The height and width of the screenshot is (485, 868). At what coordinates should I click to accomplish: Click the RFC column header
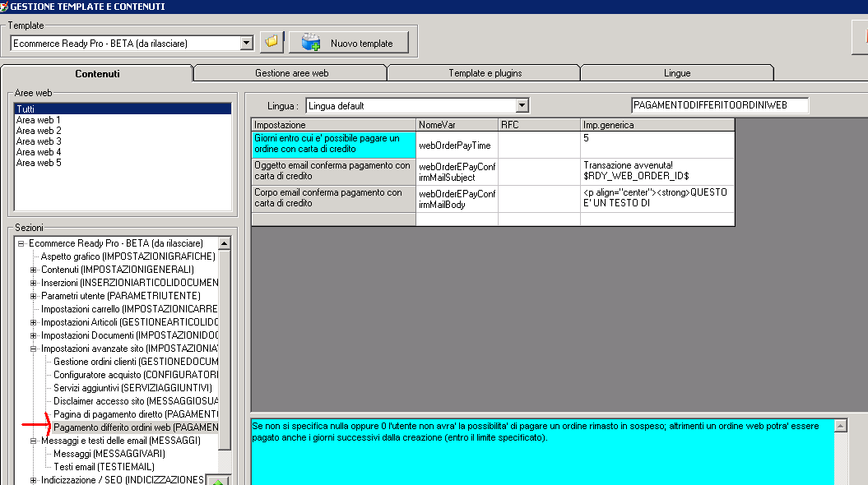[x=539, y=125]
